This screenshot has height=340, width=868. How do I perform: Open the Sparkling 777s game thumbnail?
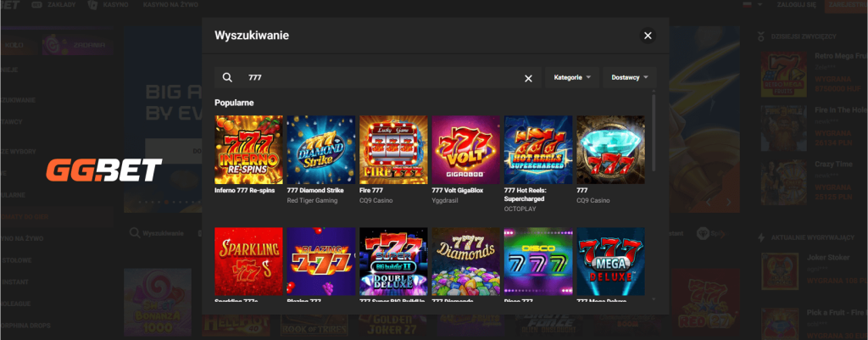click(x=248, y=261)
